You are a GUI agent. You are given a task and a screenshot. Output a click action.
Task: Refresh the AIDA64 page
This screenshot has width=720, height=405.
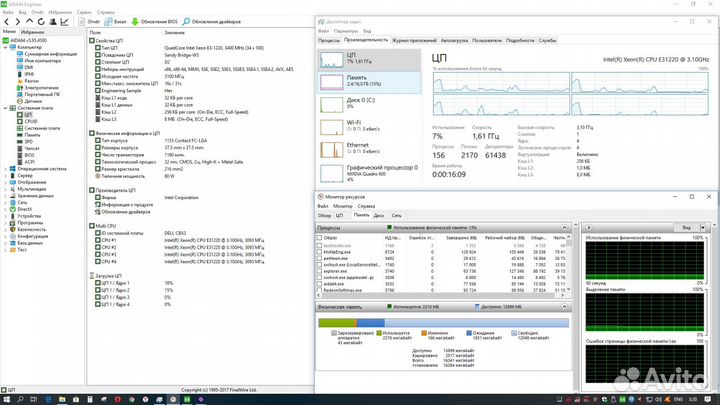(x=41, y=22)
